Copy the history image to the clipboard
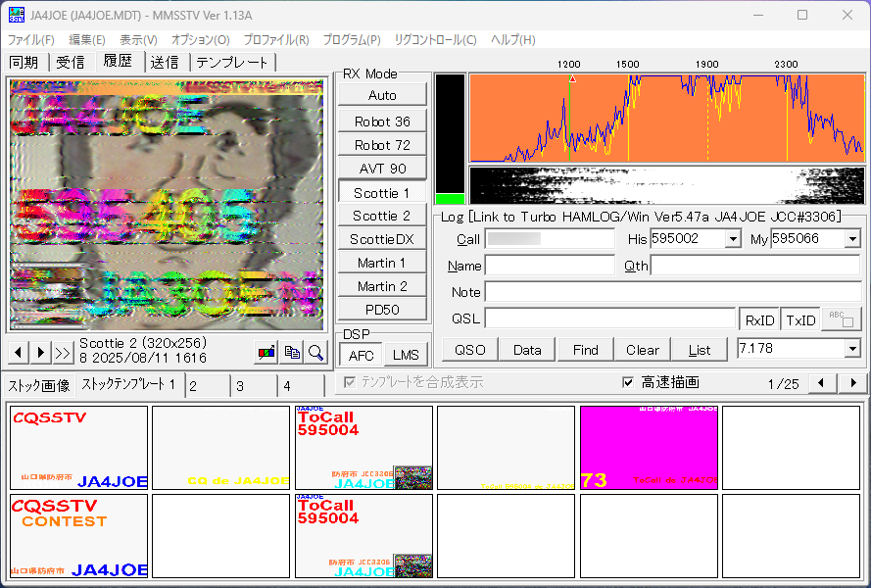The image size is (871, 588). click(x=292, y=353)
